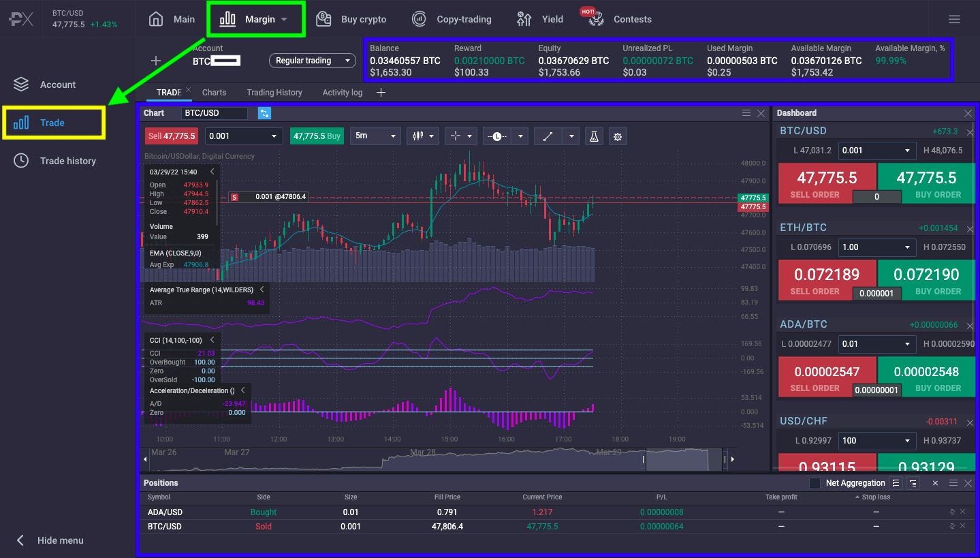This screenshot has height=558, width=980.
Task: Click the blue link-widgets icon beside chart symbol
Action: [x=265, y=113]
